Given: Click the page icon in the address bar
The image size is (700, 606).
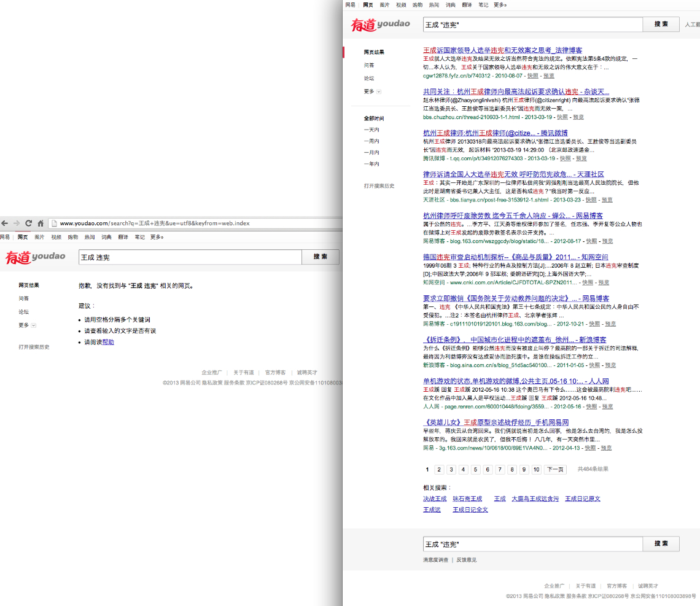Looking at the screenshot, I should pyautogui.click(x=53, y=223).
